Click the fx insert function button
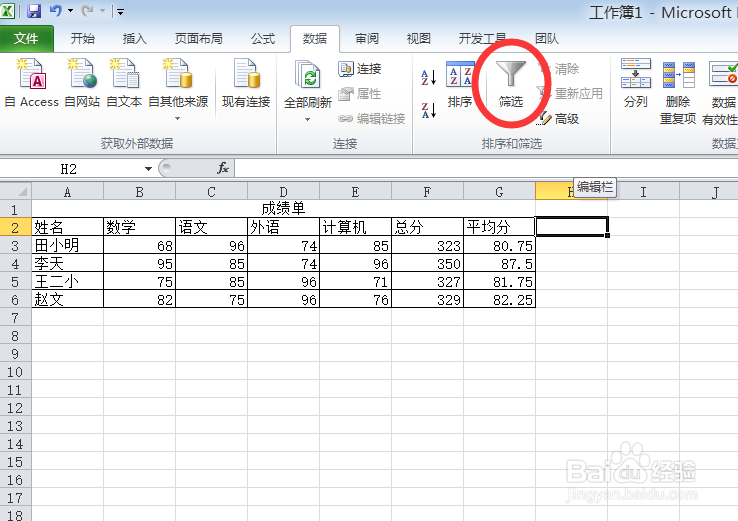The width and height of the screenshot is (738, 521). [x=223, y=168]
